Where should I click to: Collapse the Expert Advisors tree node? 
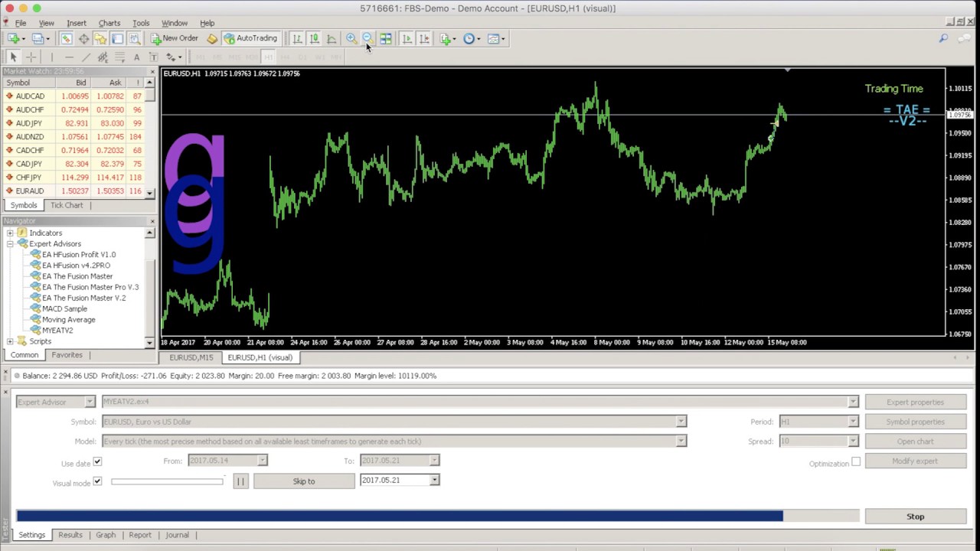[10, 243]
